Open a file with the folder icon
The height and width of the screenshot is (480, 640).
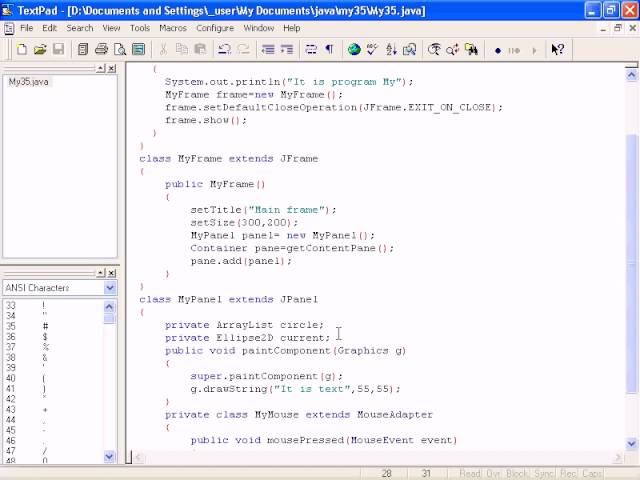40,50
